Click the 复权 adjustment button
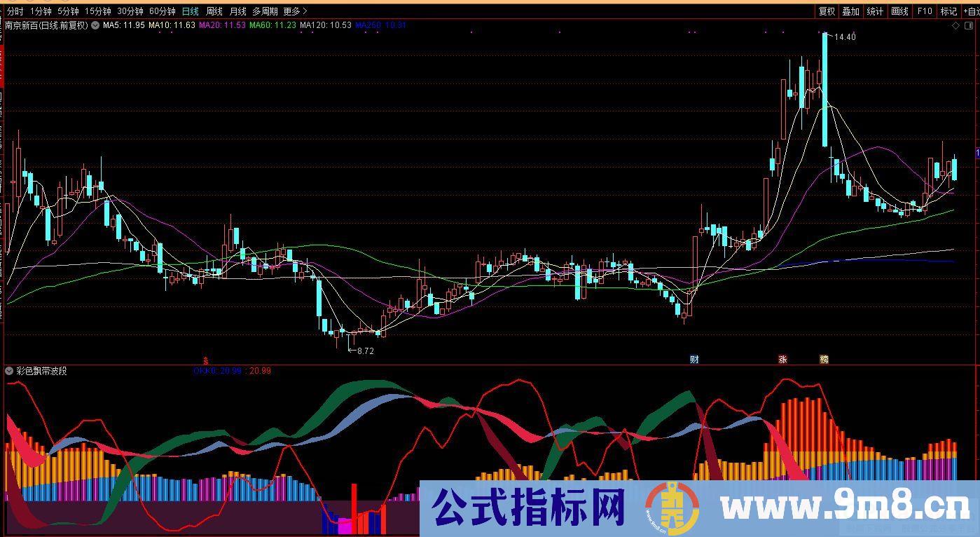This screenshot has width=980, height=537. pos(827,11)
